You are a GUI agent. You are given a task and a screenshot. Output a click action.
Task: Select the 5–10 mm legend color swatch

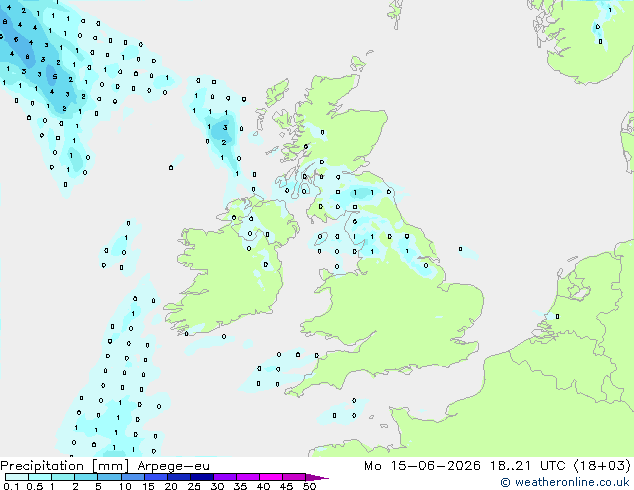point(109,477)
